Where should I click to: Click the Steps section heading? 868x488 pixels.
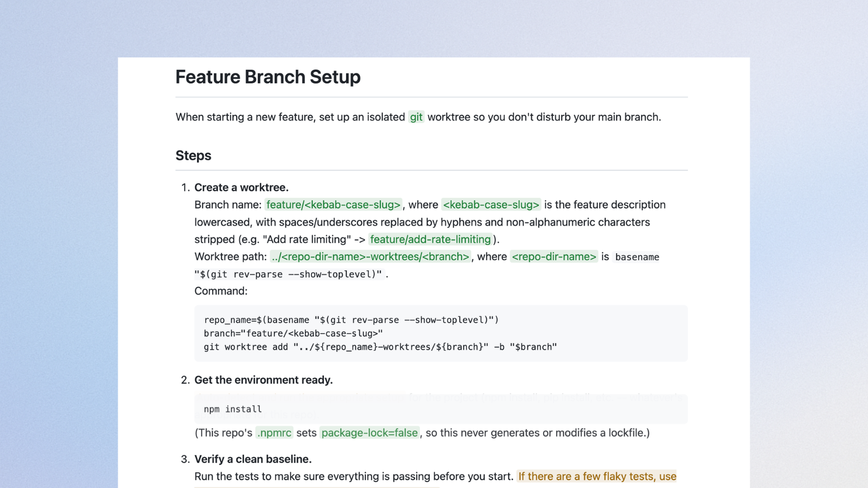tap(193, 156)
